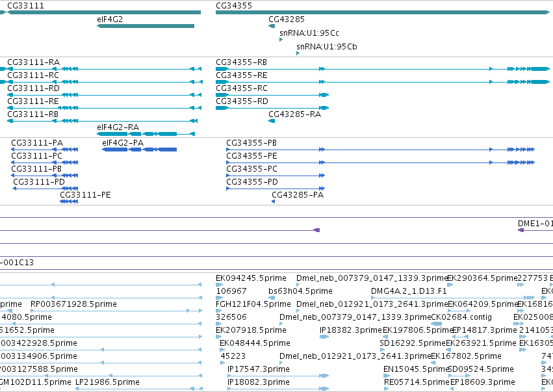Select EST label IP18382.3prime

[x=351, y=330]
